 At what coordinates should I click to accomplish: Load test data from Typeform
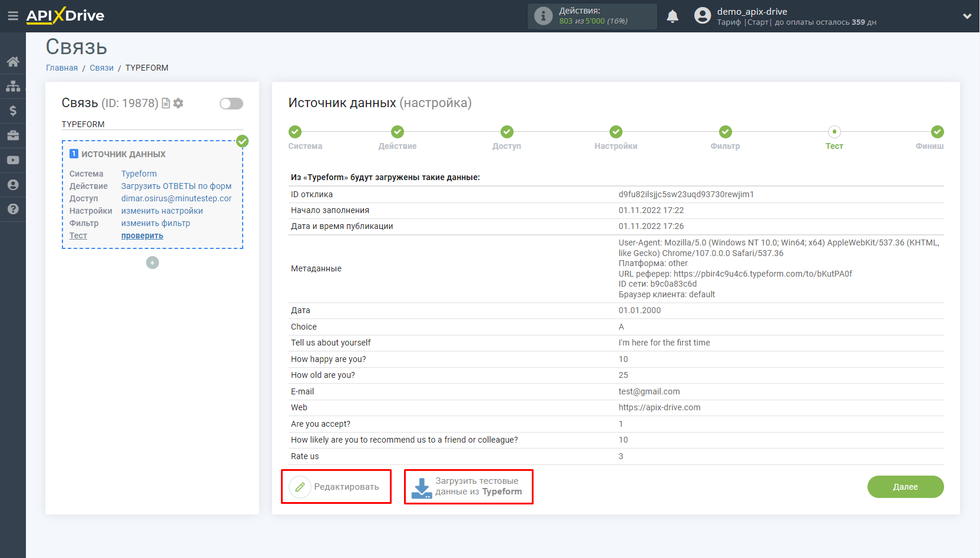(469, 487)
